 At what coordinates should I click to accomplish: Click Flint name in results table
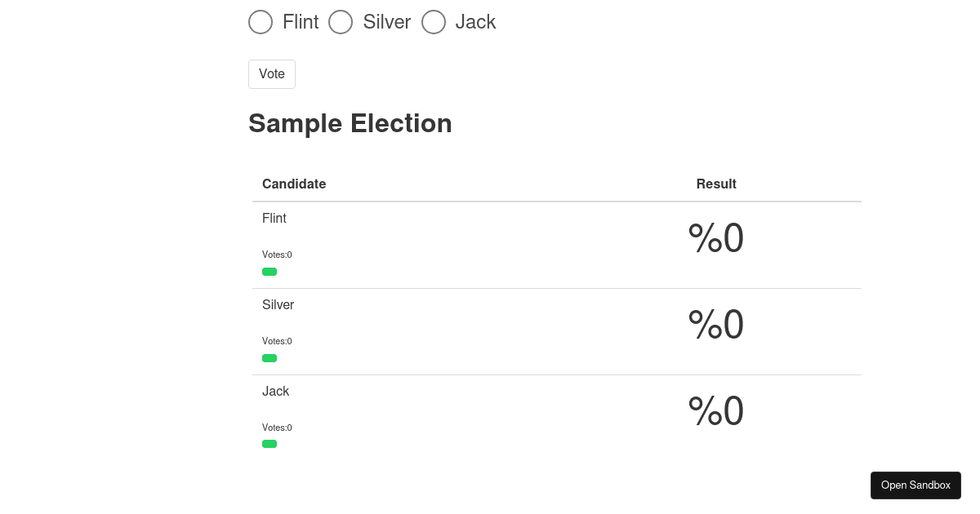pos(274,219)
